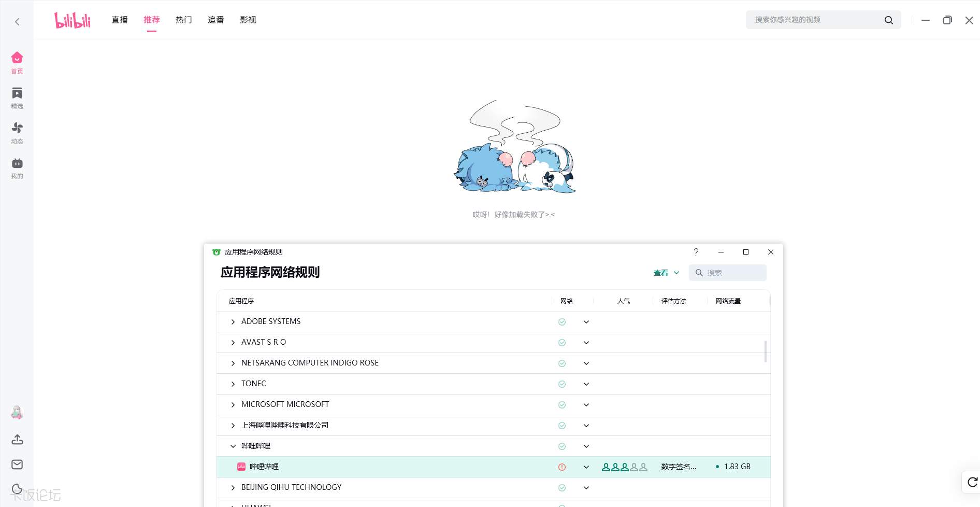Click the search magnifier in bilibili

888,20
